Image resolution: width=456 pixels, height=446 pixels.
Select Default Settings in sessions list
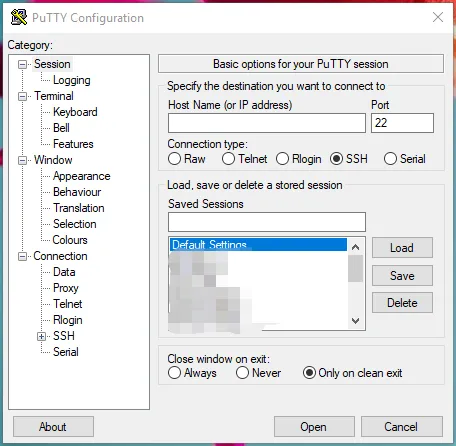(258, 244)
